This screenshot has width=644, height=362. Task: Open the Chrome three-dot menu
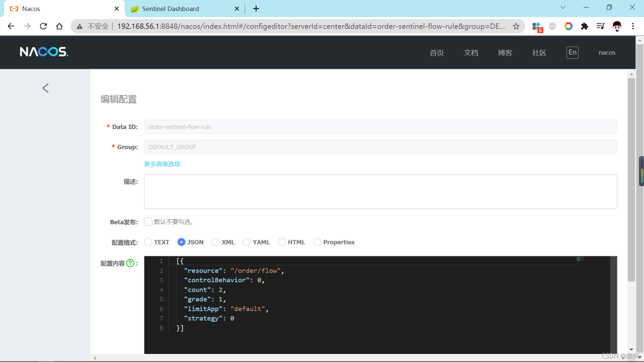point(633,26)
